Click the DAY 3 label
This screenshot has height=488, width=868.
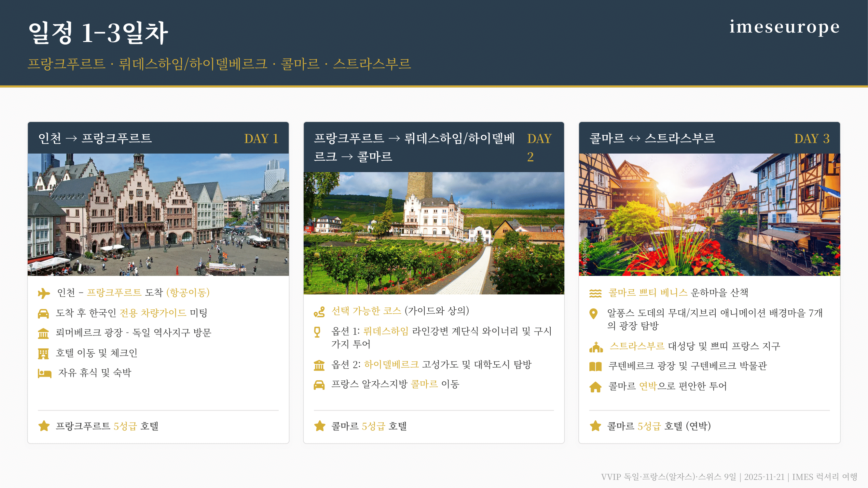point(811,138)
